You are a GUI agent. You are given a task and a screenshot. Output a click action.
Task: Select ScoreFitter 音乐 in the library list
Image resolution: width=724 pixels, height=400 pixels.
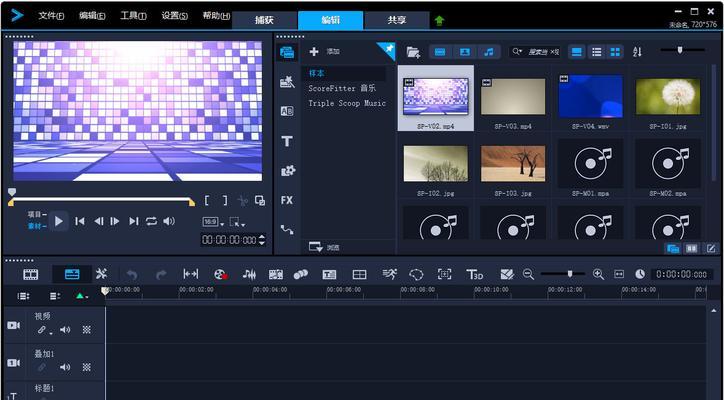point(342,88)
